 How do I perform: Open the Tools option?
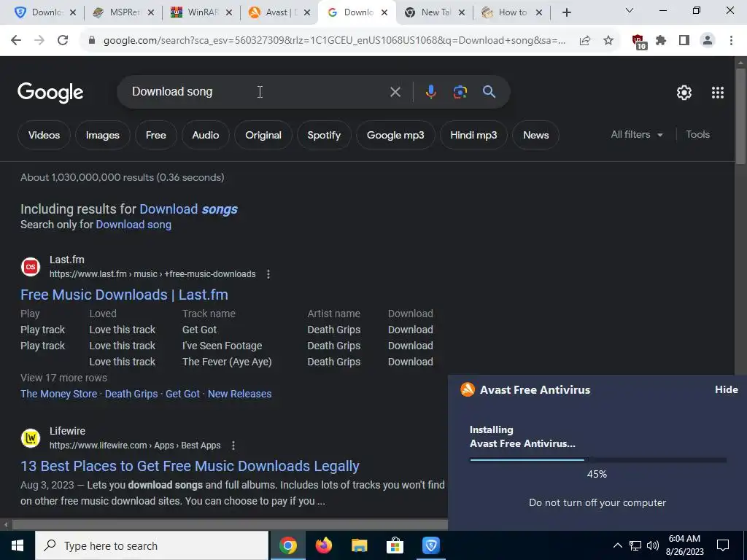point(697,135)
